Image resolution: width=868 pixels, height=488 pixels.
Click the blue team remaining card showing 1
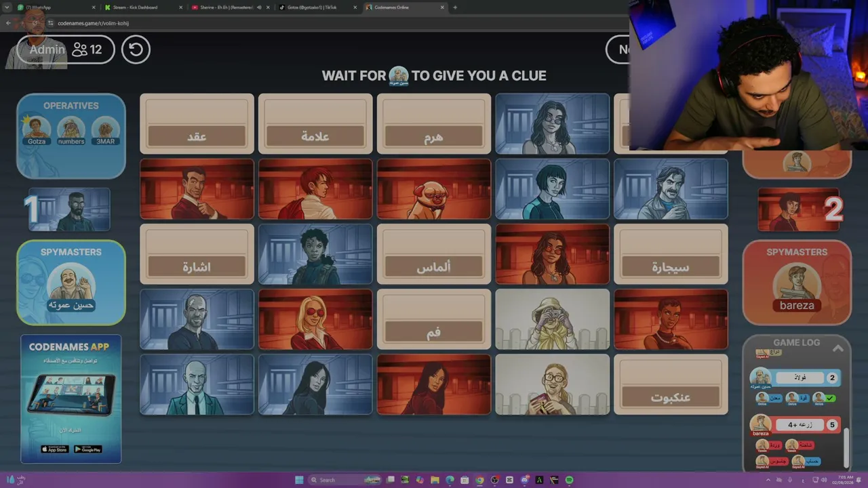point(66,210)
